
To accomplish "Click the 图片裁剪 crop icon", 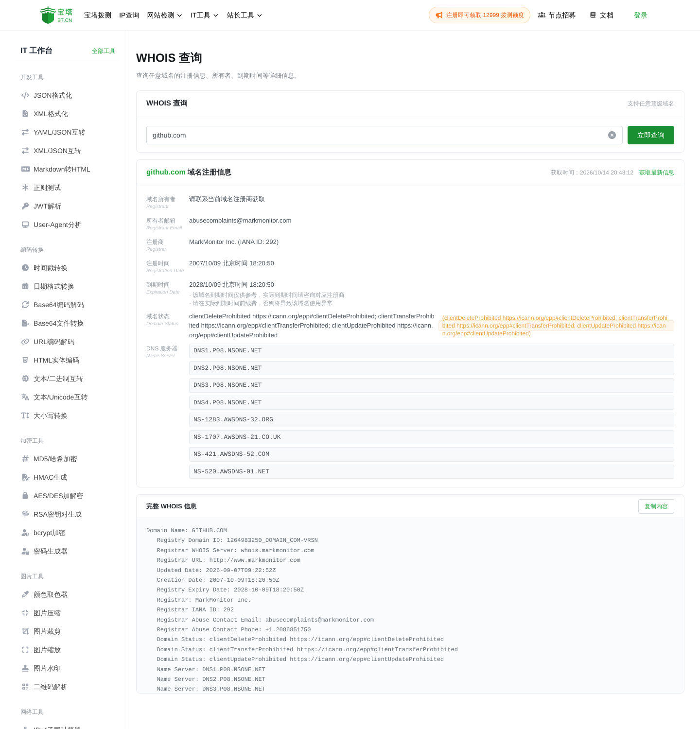I will (x=25, y=631).
